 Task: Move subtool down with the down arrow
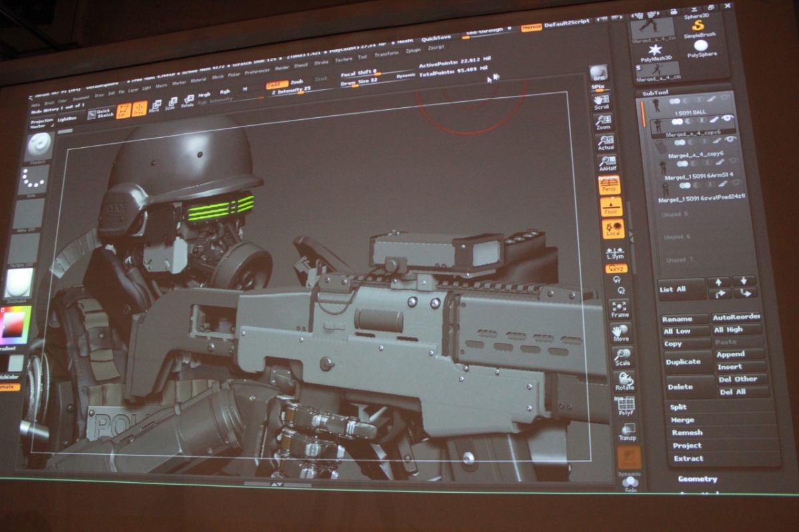744,280
